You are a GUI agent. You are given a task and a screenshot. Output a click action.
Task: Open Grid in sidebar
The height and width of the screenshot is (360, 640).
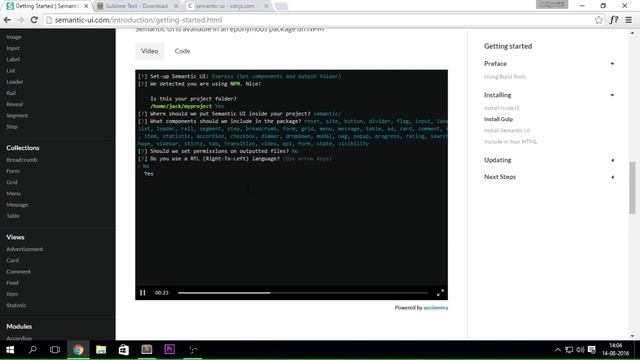pos(12,182)
